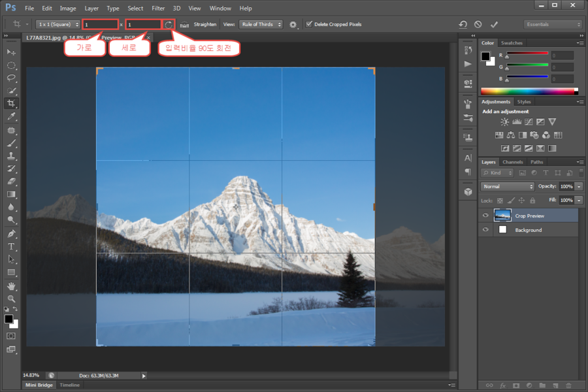This screenshot has height=392, width=588.
Task: Toggle Delete Cropped Pixels checkbox
Action: [x=308, y=24]
